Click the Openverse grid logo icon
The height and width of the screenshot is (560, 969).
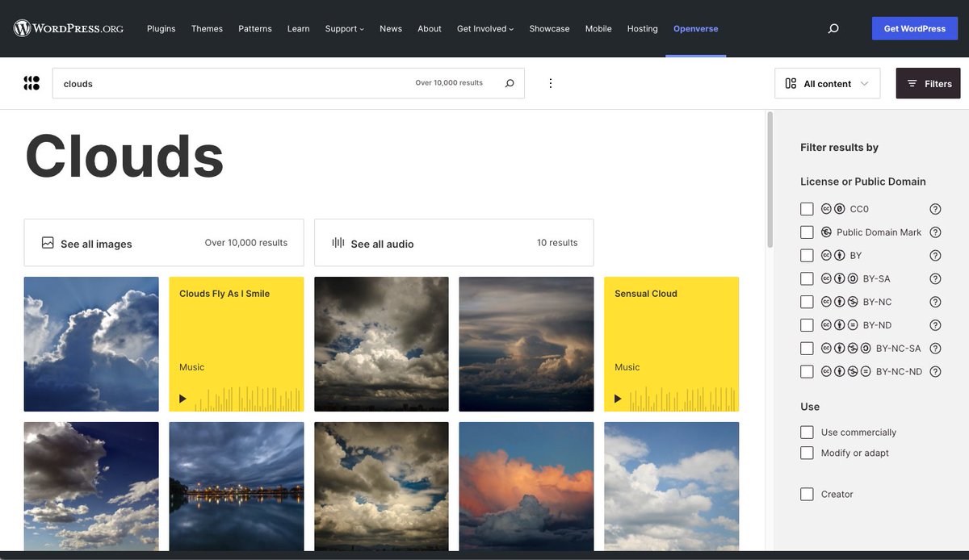pos(31,81)
